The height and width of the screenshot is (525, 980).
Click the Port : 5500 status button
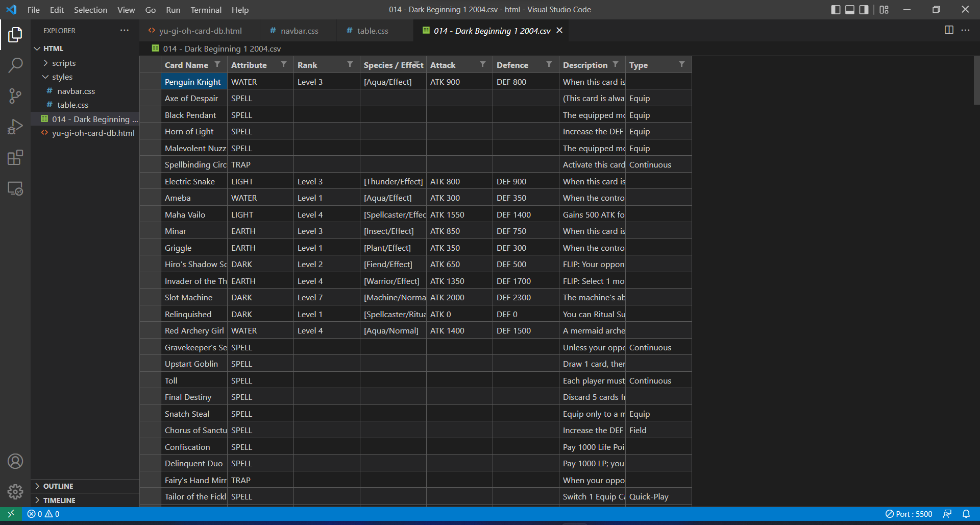tap(909, 514)
